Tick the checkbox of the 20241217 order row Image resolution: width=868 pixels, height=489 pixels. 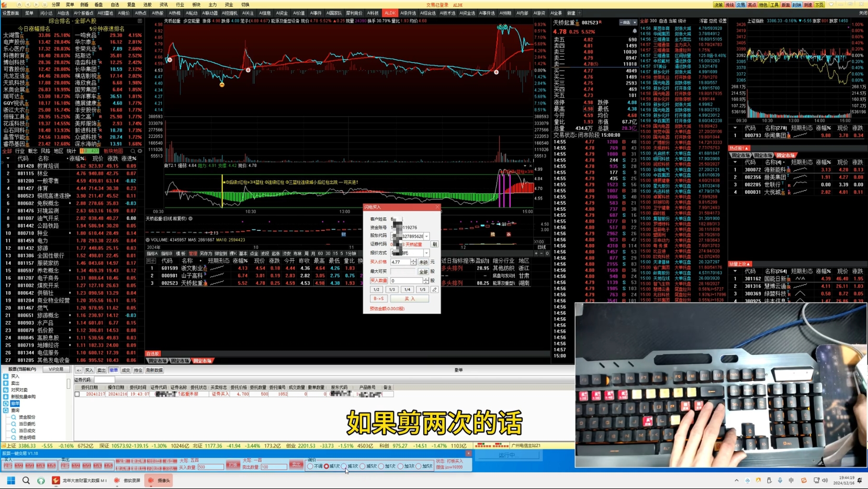pos(77,394)
